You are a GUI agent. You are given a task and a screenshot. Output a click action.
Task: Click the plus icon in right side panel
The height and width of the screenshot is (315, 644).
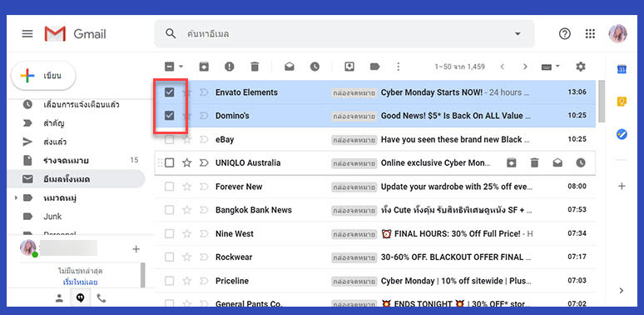[x=622, y=187]
